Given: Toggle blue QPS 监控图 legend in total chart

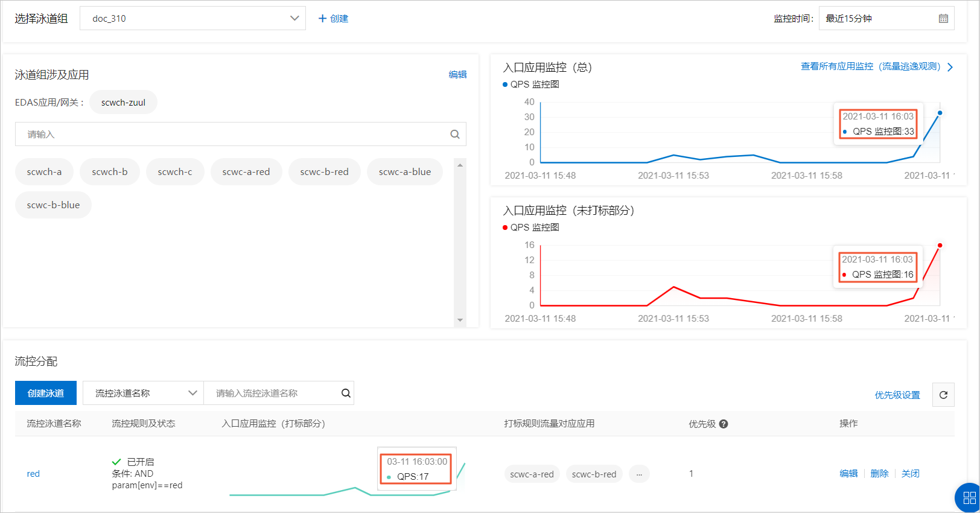Looking at the screenshot, I should tap(531, 84).
